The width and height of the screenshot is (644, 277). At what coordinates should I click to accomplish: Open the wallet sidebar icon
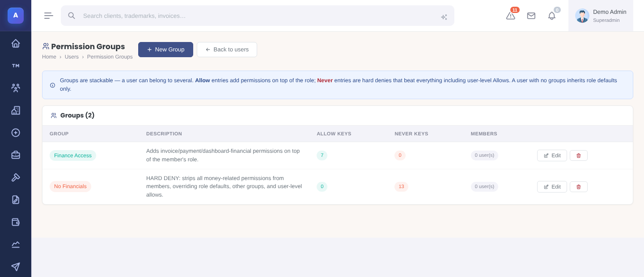pos(16,222)
